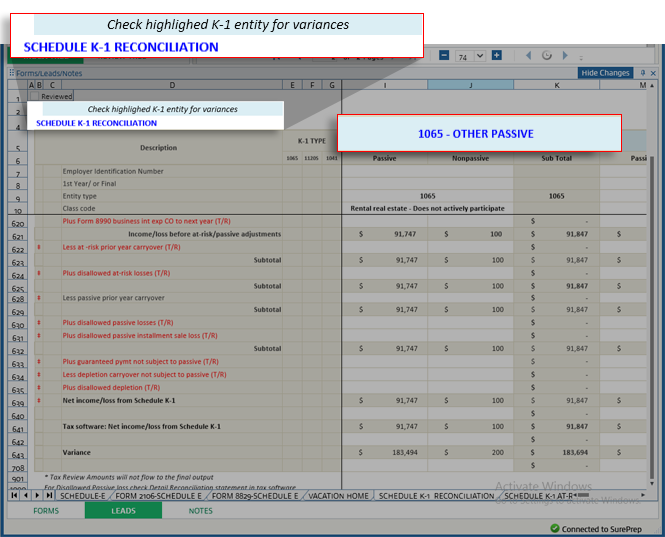Go to the next sheet tab arrow
Image resolution: width=665 pixels, height=537 pixels.
click(x=38, y=496)
